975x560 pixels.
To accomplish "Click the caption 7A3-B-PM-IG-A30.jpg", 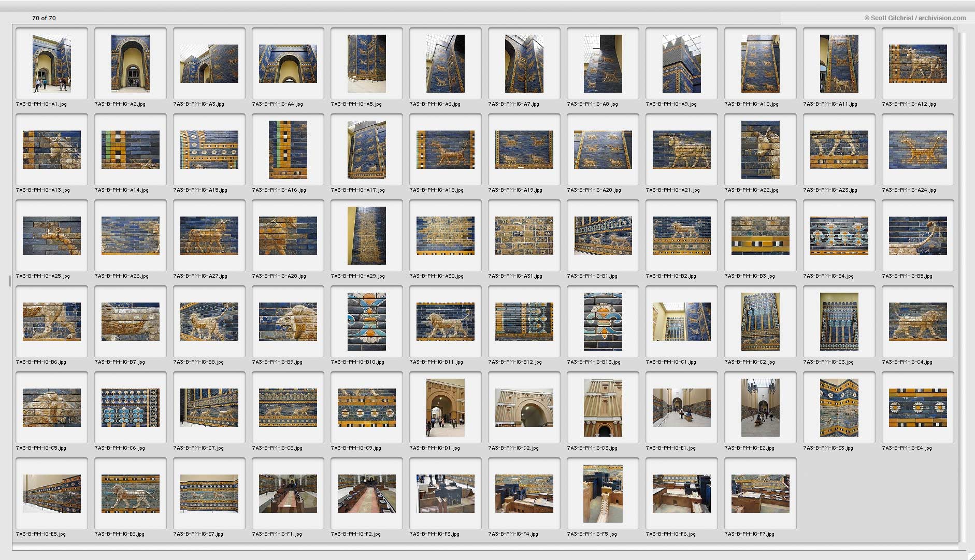I will (436, 276).
